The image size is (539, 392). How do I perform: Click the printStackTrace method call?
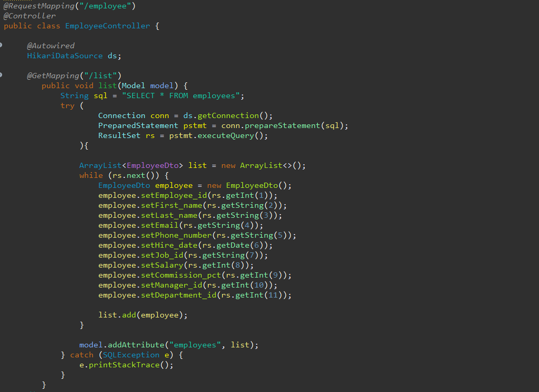click(x=124, y=365)
